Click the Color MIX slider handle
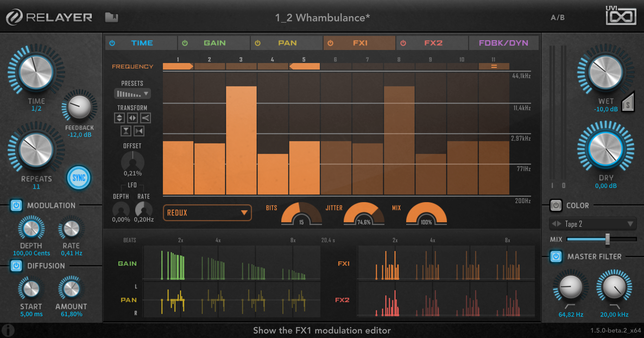Viewport: 644px width, 338px height. pos(607,239)
